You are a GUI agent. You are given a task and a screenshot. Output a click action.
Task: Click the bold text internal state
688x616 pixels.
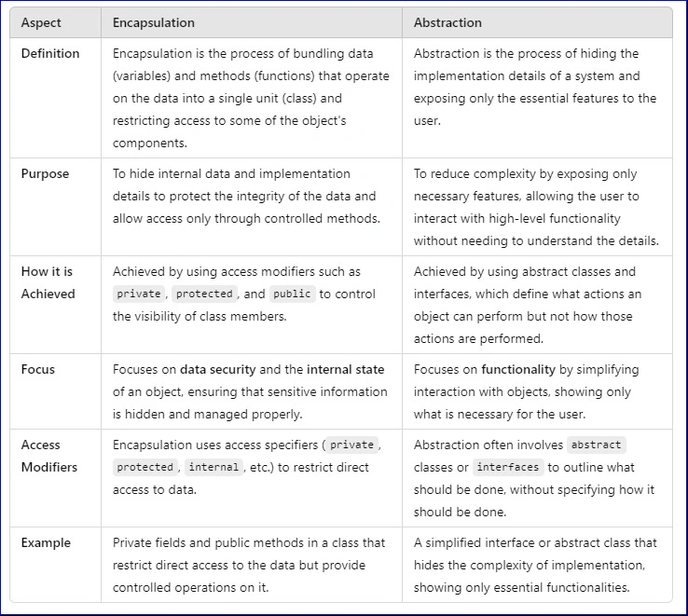[x=345, y=369]
